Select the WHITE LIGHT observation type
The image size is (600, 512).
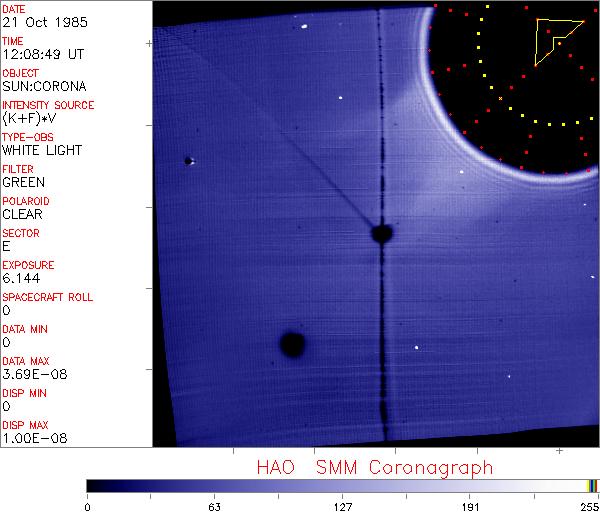pyautogui.click(x=42, y=150)
